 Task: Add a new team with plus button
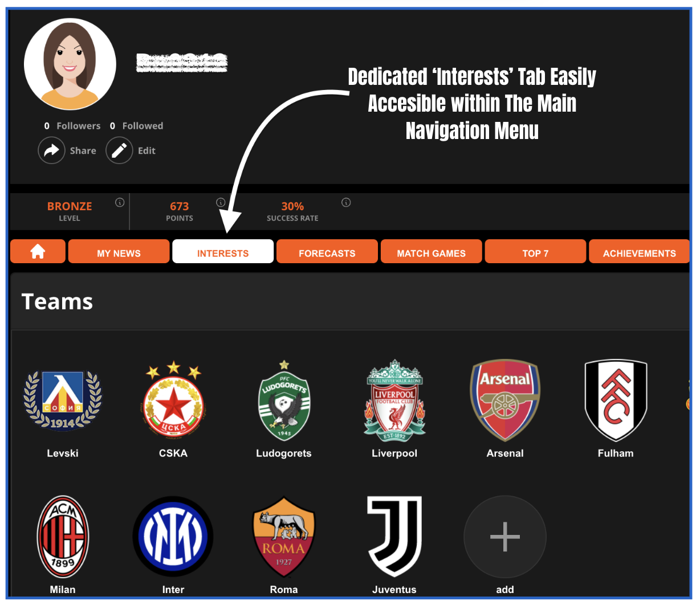click(505, 537)
